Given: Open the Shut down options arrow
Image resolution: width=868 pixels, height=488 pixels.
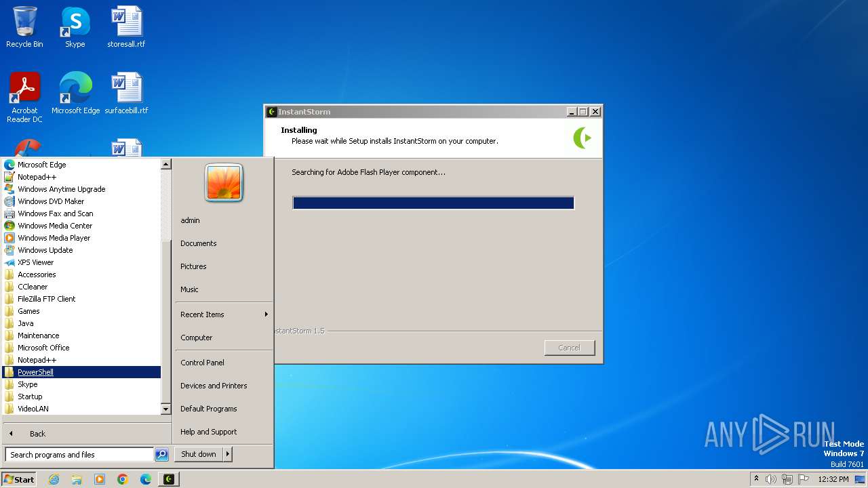Looking at the screenshot, I should 228,454.
